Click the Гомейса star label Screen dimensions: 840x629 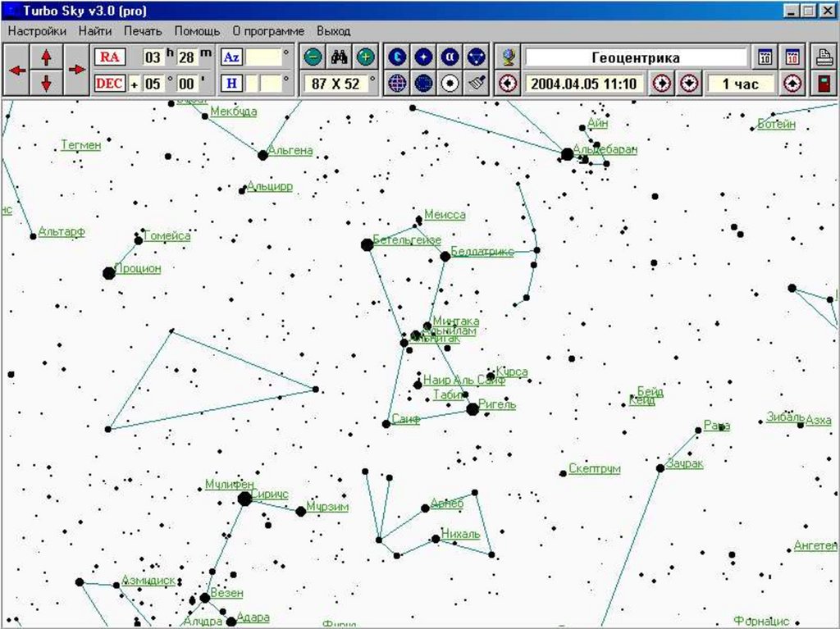(167, 235)
